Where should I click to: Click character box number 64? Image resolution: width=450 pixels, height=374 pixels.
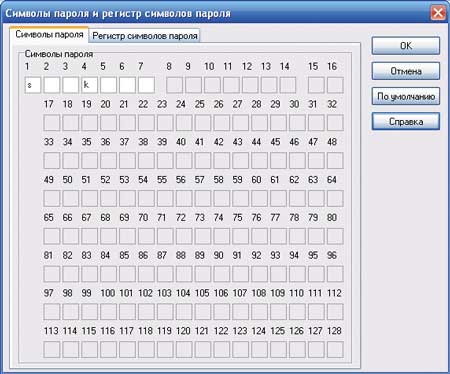(x=335, y=198)
